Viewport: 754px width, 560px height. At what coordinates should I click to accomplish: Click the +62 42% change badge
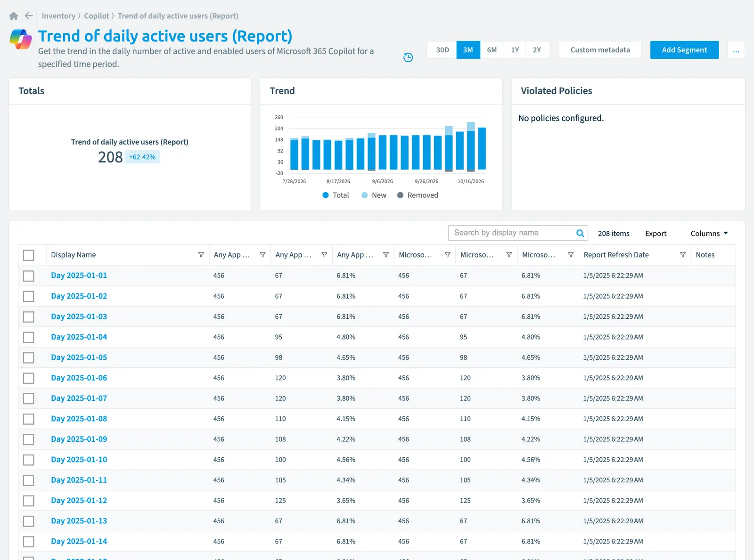tap(142, 157)
